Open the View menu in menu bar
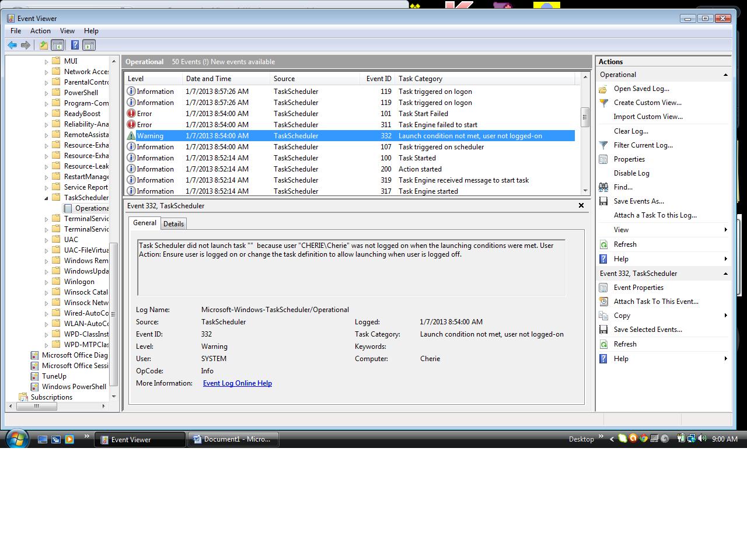747x560 pixels. [67, 31]
